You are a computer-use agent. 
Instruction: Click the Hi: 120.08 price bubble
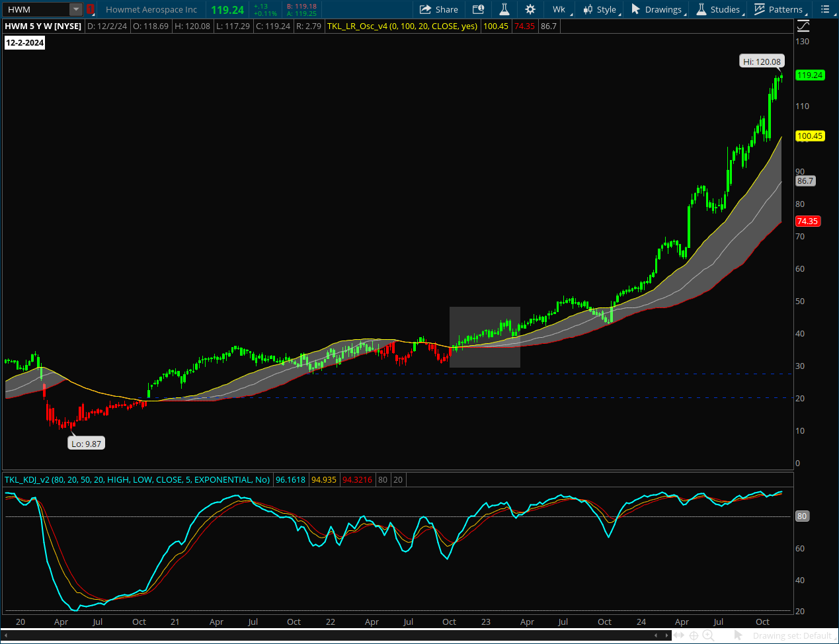[x=762, y=61]
